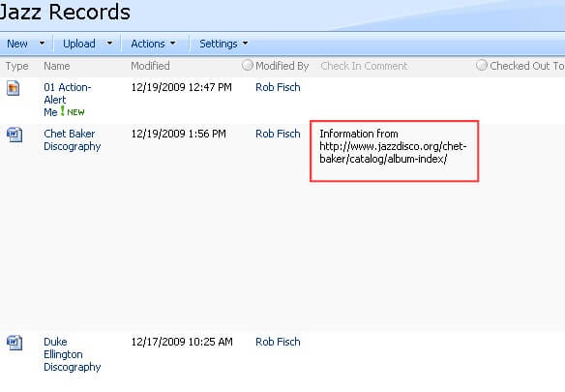Sort by the Modified column header
The height and width of the screenshot is (392, 565).
click(150, 66)
